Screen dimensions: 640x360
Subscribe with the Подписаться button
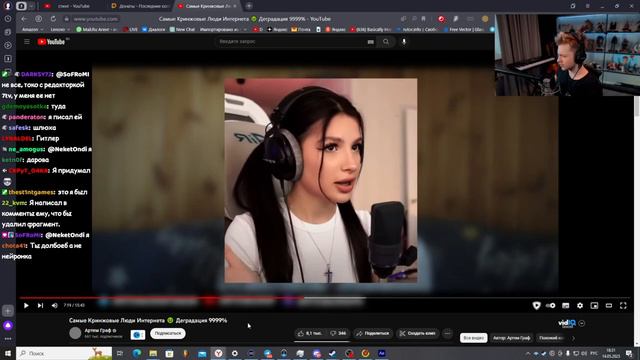click(168, 333)
